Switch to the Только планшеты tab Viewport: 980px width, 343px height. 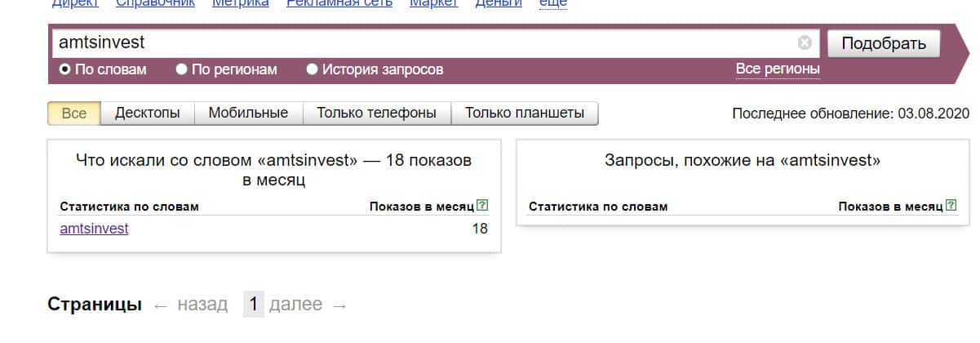pyautogui.click(x=525, y=113)
